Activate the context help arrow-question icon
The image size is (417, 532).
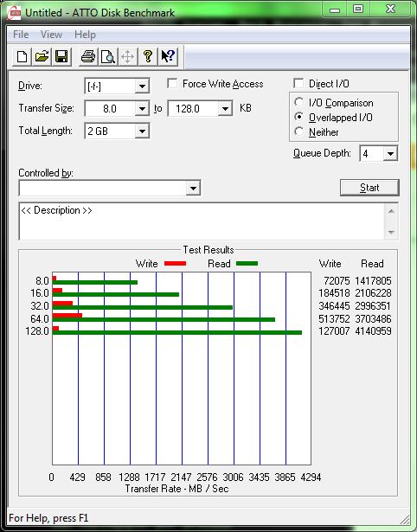coord(168,56)
